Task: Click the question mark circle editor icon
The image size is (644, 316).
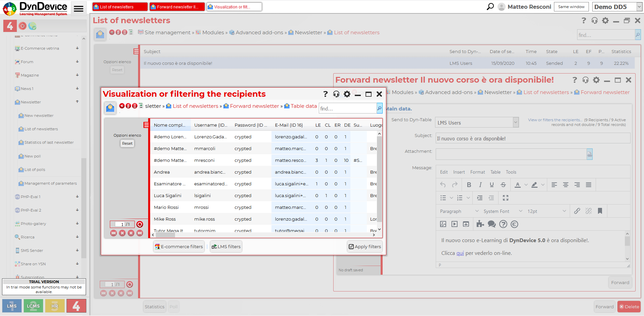Action: (503, 224)
